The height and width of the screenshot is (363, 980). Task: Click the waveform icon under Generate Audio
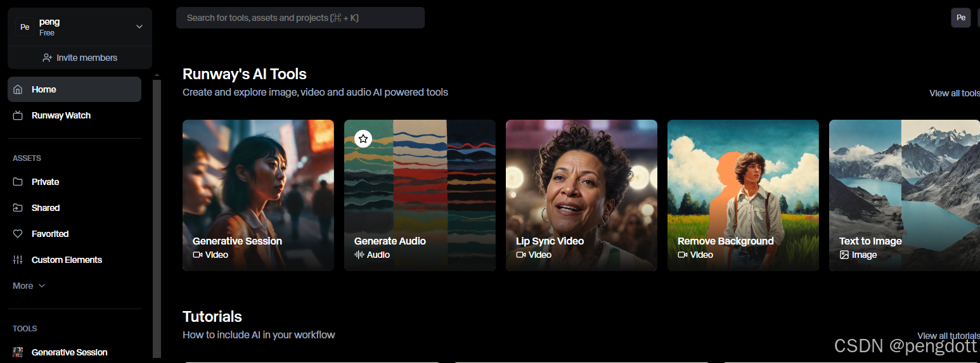[359, 255]
